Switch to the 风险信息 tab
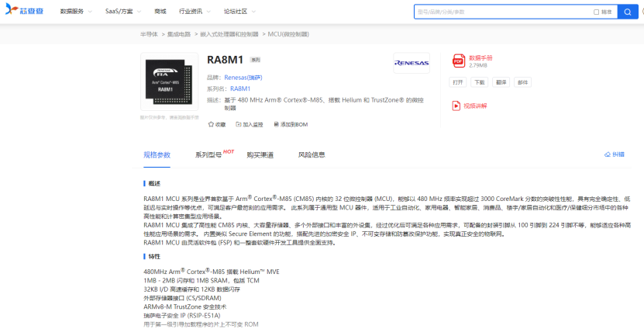The width and height of the screenshot is (644, 329). tap(312, 155)
